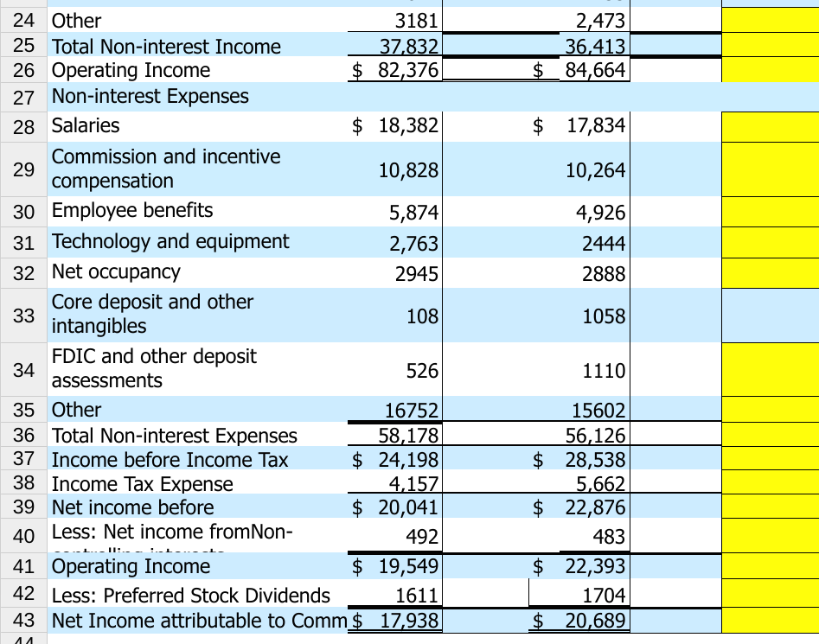Screen dimensions: 819x644
Task: Select the value 37,832
Action: coord(408,47)
